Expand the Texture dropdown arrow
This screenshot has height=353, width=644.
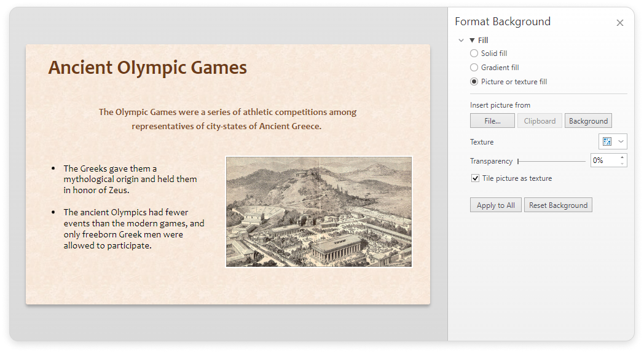point(621,142)
